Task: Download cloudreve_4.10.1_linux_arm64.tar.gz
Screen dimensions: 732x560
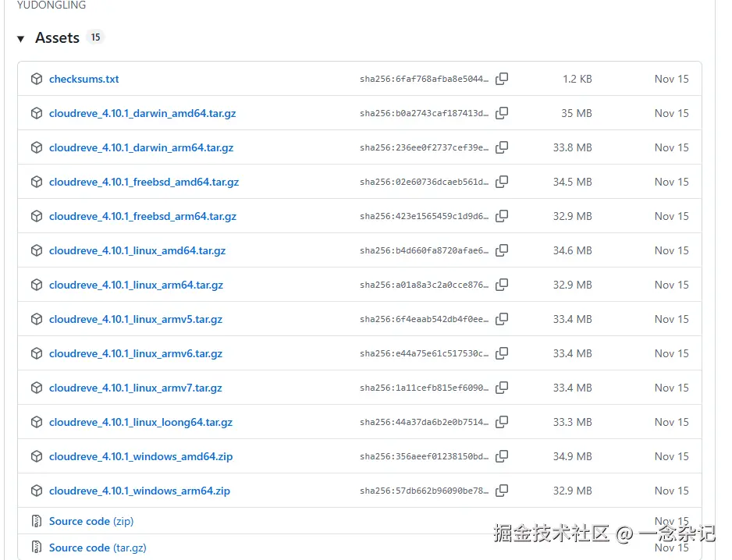Action: pyautogui.click(x=136, y=285)
